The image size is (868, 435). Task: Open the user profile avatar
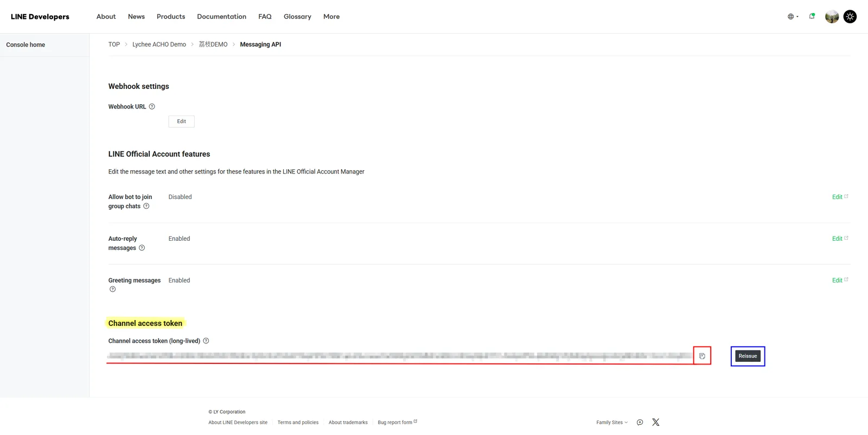832,17
